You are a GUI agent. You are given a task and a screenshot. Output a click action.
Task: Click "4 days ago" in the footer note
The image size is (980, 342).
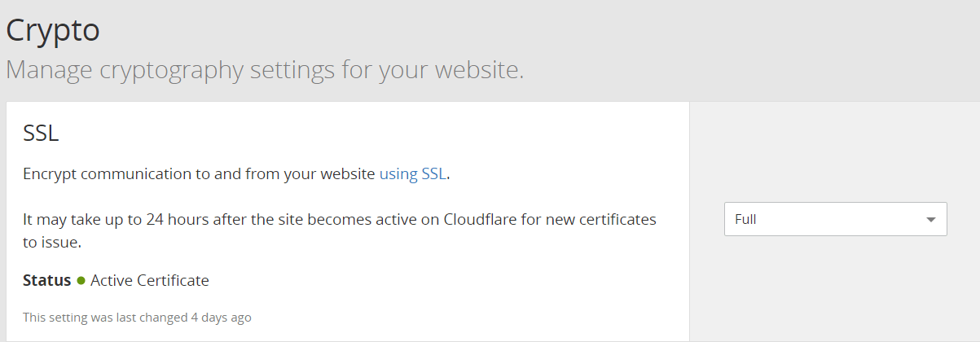point(221,318)
